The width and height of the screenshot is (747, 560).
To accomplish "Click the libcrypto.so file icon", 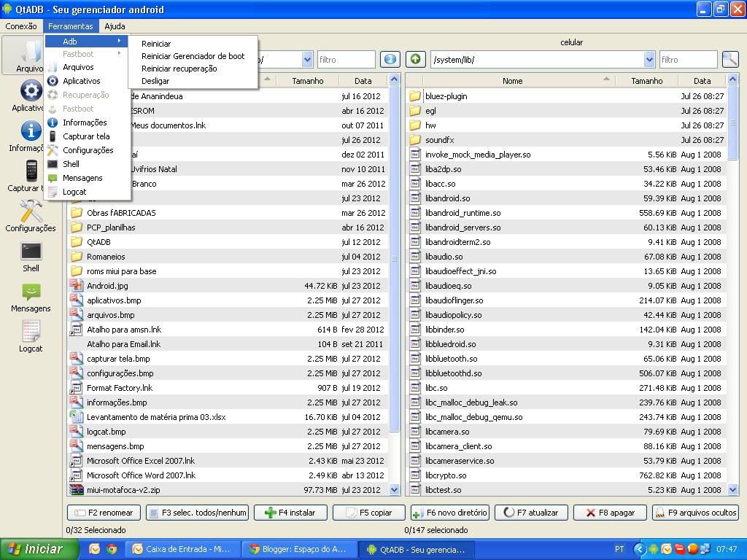I will click(x=415, y=475).
